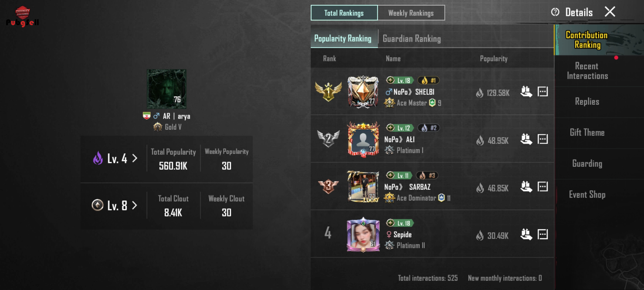
Task: Open Sepide's avatar thumbnail
Action: 363,234
